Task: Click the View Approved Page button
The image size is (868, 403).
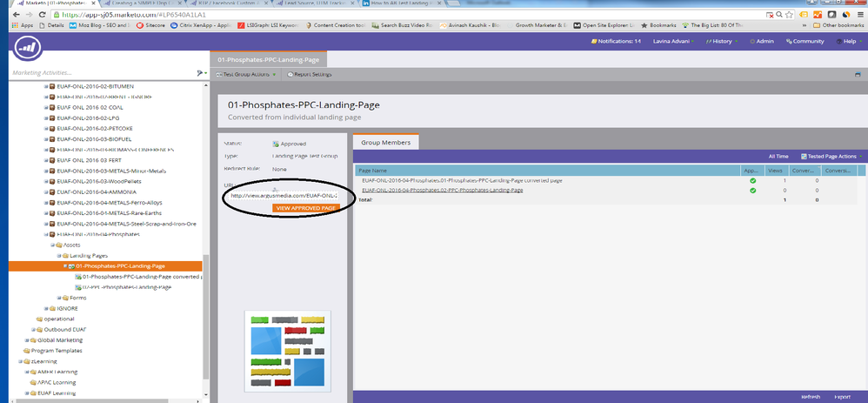Action: (x=304, y=209)
